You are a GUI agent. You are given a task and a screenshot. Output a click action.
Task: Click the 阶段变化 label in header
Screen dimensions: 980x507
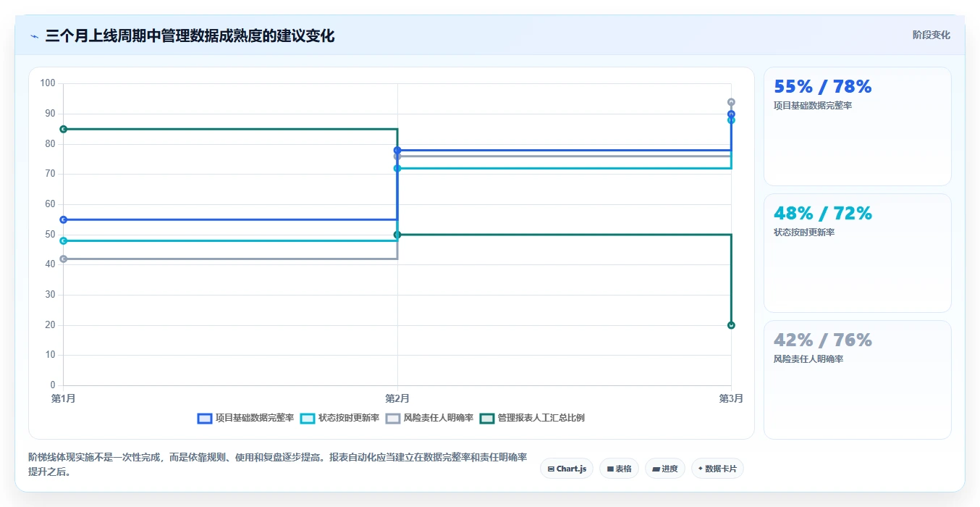(931, 35)
